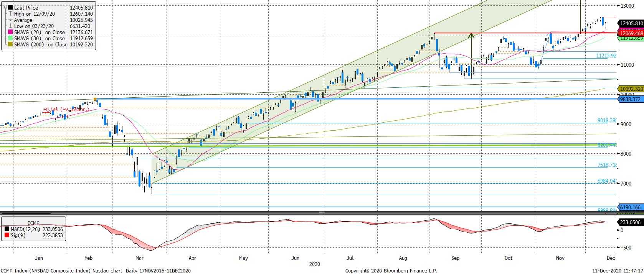The height and width of the screenshot is (274, 644).
Task: Click the orange marker at February peak
Action: tap(95, 99)
